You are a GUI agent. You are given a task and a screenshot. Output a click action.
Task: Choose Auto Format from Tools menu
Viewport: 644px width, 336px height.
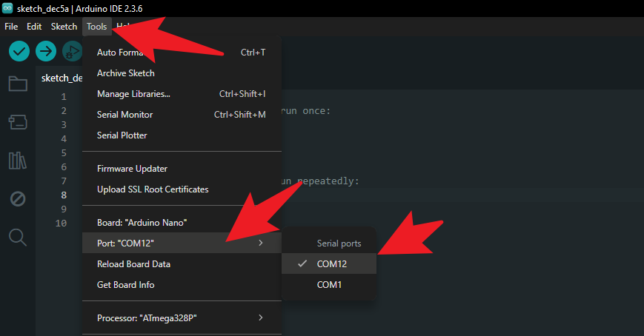[182, 53]
